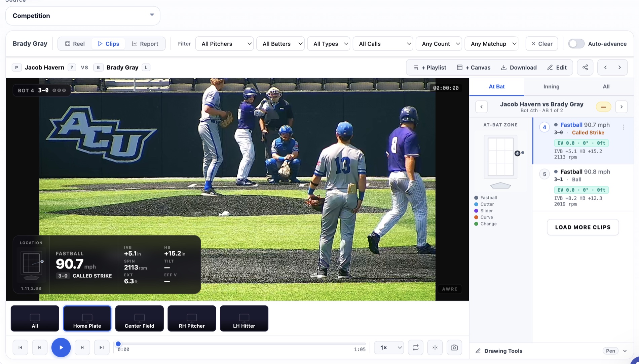Select Center Field camera view
Image resolution: width=639 pixels, height=364 pixels.
coord(140,319)
